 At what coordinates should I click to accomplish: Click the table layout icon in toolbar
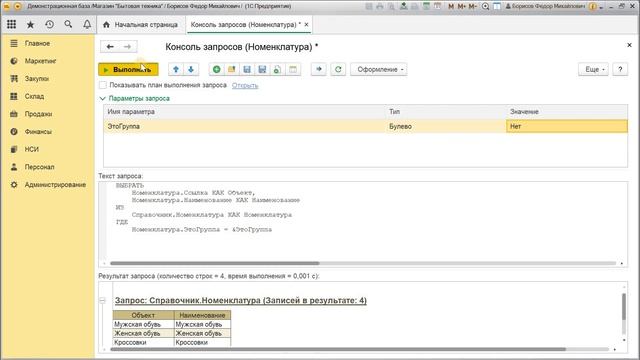point(293,69)
